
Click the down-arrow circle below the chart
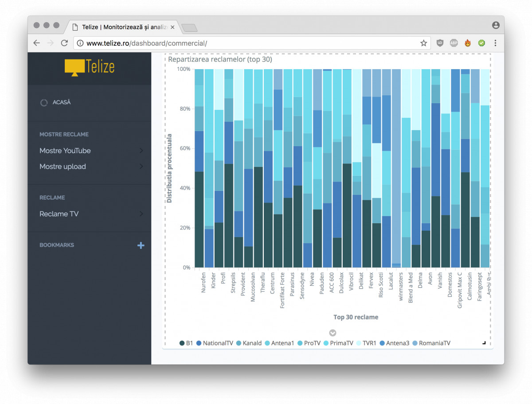(x=332, y=333)
